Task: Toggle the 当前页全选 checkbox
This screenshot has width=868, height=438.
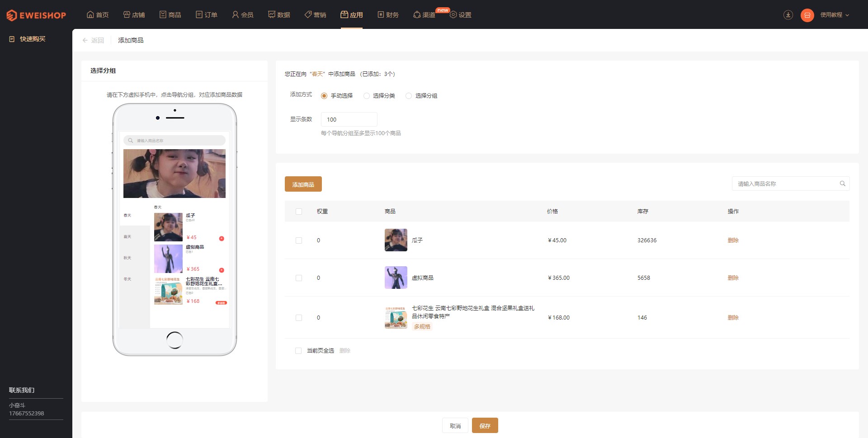Action: (x=298, y=351)
